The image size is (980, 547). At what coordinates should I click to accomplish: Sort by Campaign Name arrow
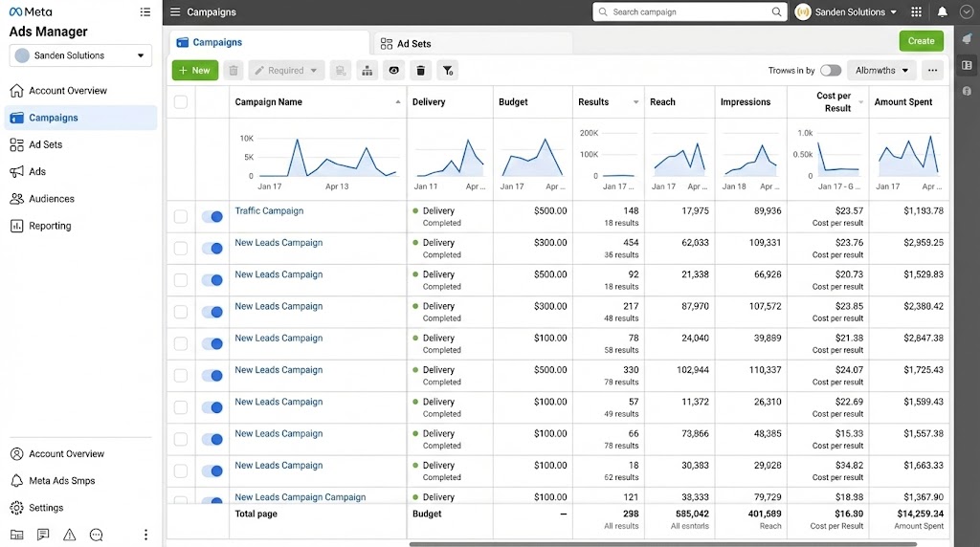(x=397, y=101)
